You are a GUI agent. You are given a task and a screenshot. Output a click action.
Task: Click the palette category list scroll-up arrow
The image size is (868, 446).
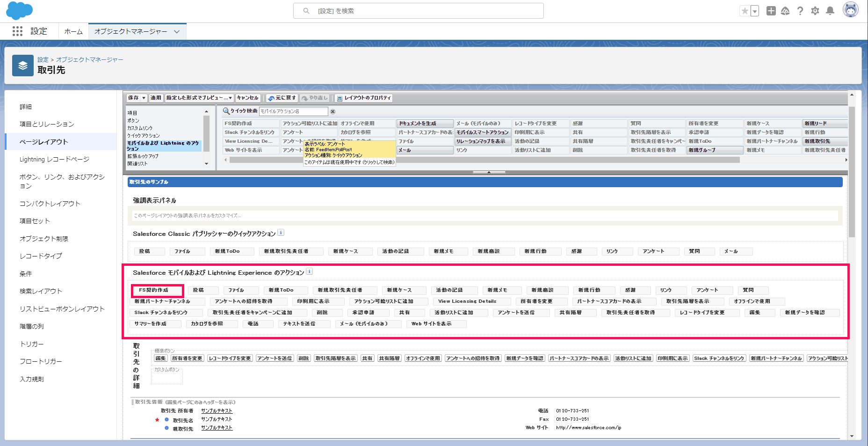pyautogui.click(x=206, y=111)
